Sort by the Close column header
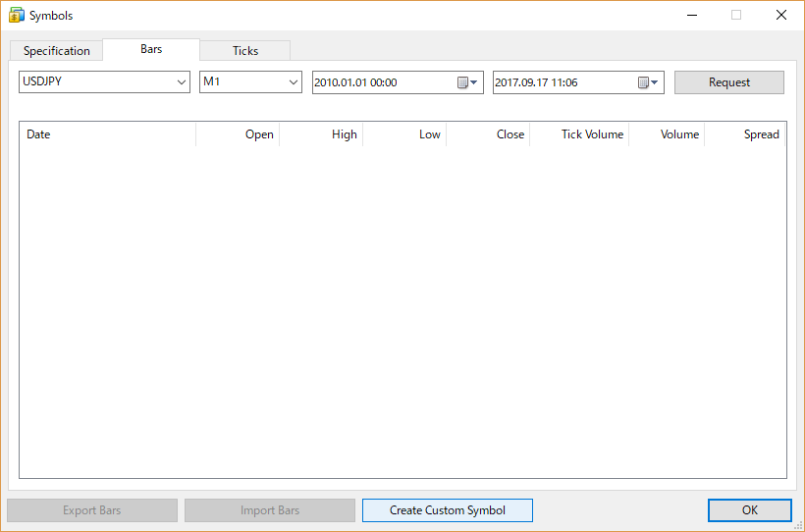Image resolution: width=805 pixels, height=532 pixels. point(489,134)
